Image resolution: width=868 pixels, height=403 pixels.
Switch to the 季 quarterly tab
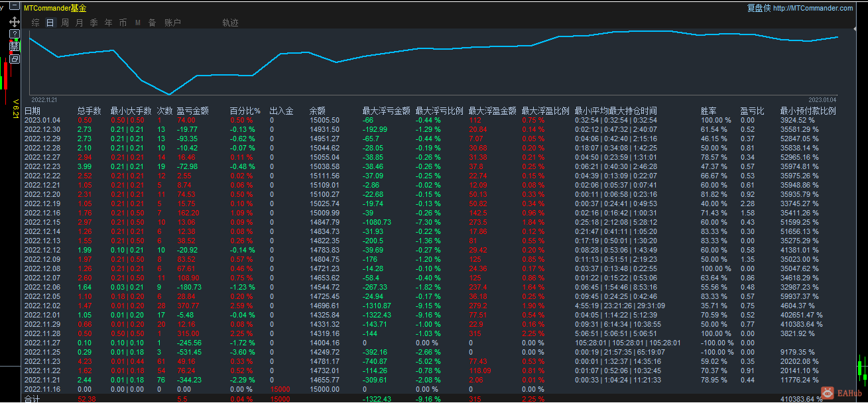(x=94, y=23)
